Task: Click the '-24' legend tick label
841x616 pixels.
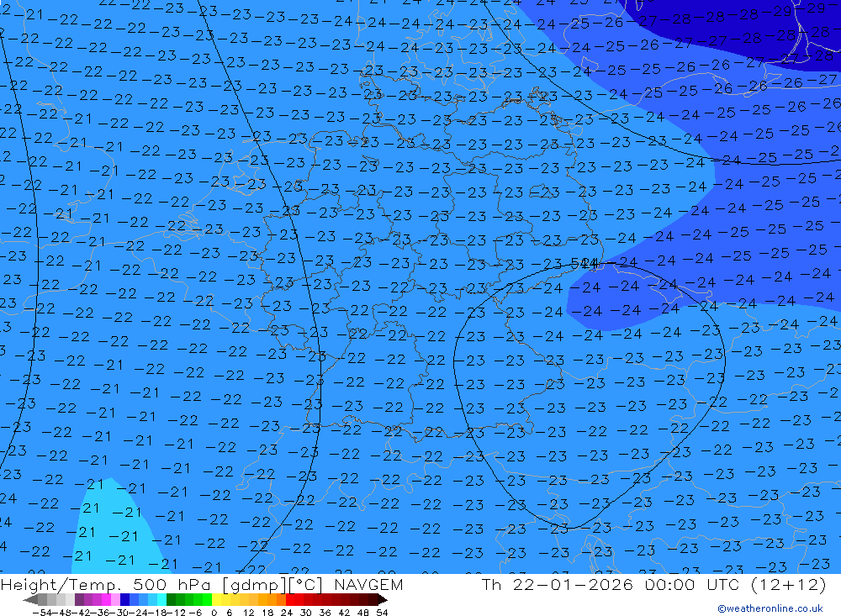Action: click(x=140, y=613)
